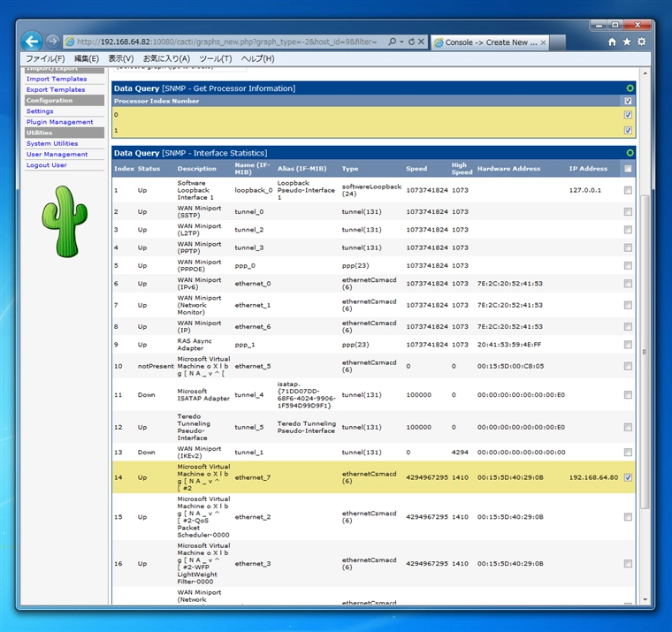
Task: Open the お気に入り(A) menu
Action: click(166, 58)
